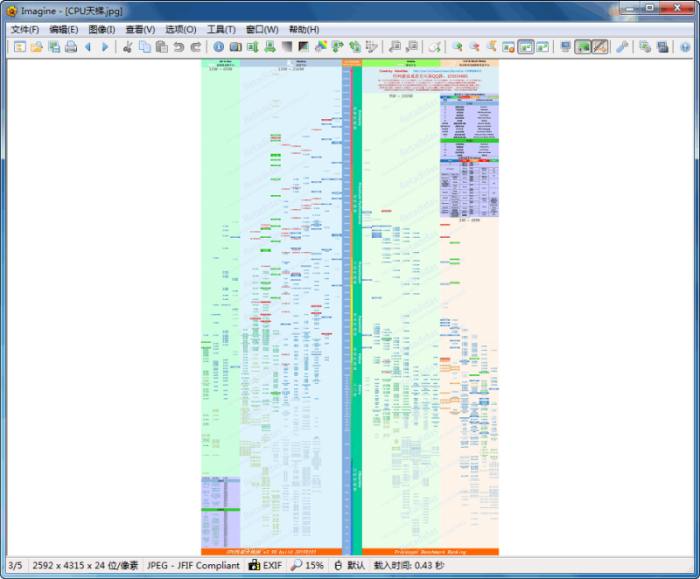The width and height of the screenshot is (700, 579).
Task: Open the 图像(I) menu
Action: pos(102,30)
